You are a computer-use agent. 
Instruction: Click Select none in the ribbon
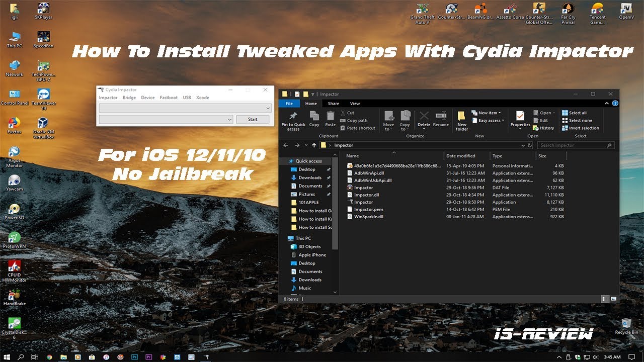[577, 121]
